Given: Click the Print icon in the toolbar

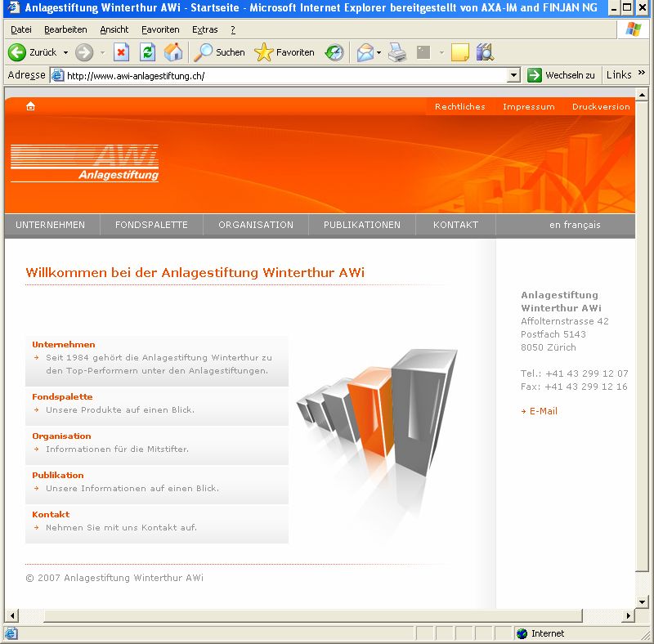Looking at the screenshot, I should (397, 52).
